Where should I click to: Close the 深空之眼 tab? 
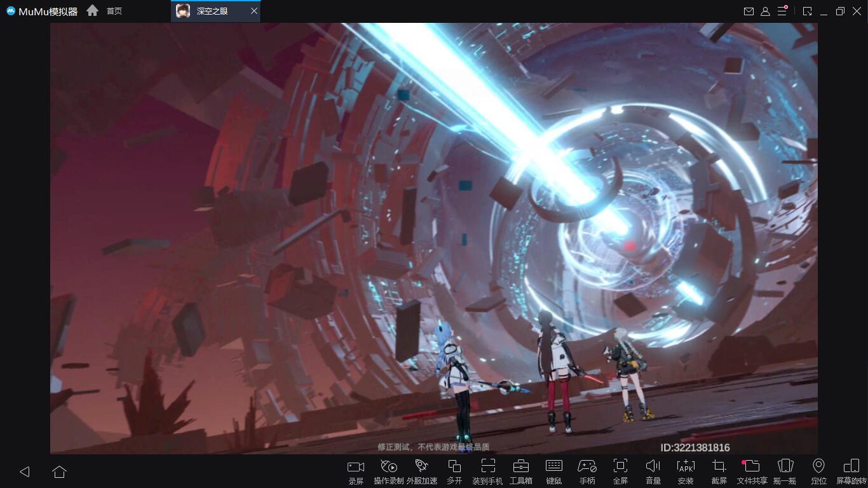pyautogui.click(x=254, y=11)
